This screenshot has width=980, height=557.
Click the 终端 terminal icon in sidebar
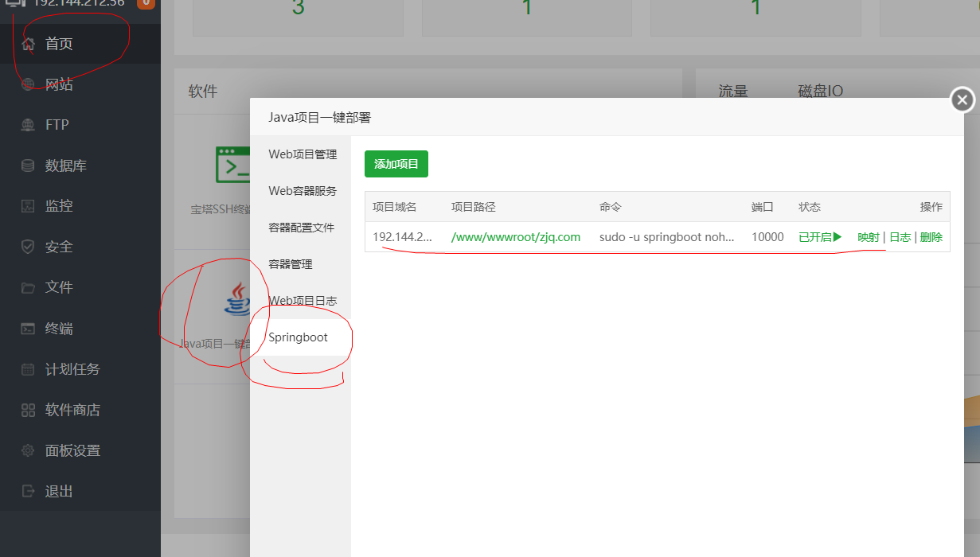(29, 329)
